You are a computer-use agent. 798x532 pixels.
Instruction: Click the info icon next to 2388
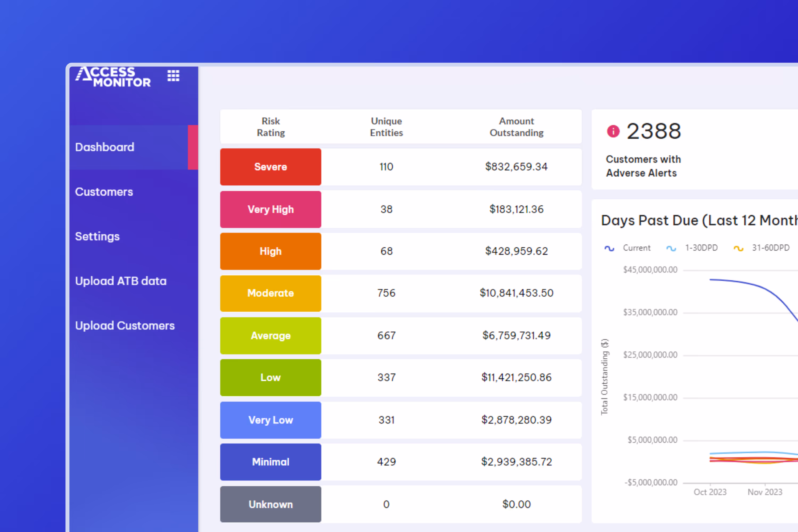612,132
